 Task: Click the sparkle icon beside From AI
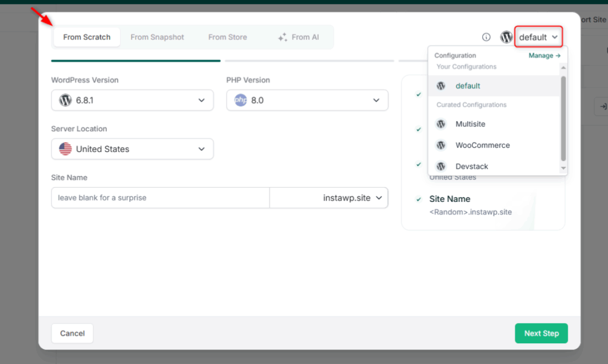point(283,37)
